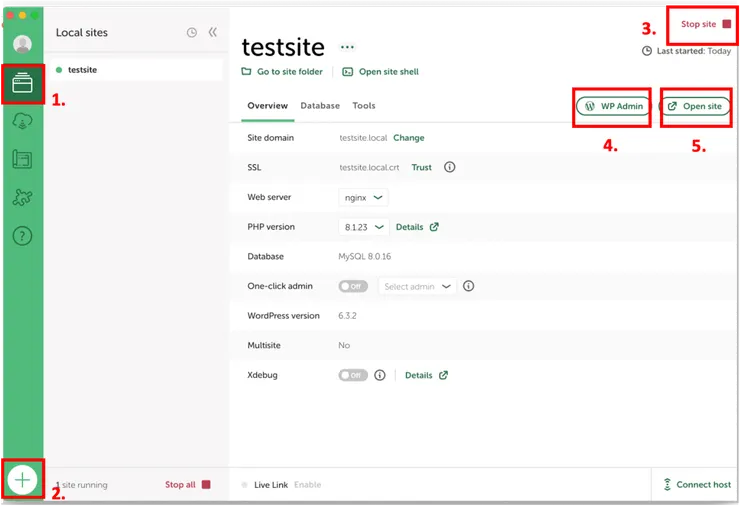Click WordPress version 6.3.2

(347, 316)
